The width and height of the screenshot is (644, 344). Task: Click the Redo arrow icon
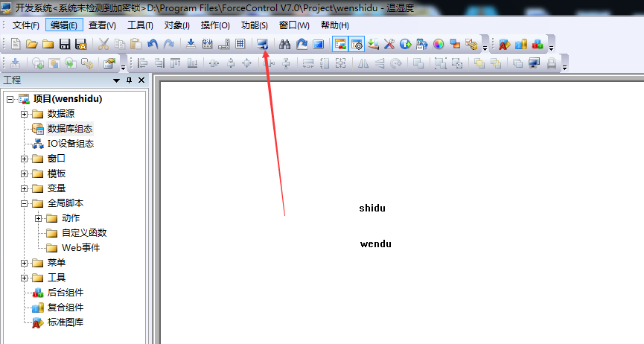tap(169, 44)
